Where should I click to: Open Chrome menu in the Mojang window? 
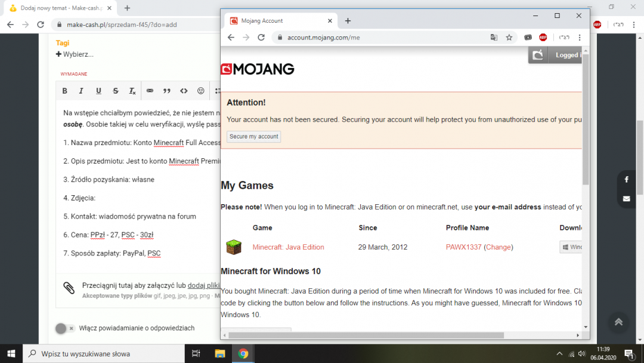pos(580,37)
